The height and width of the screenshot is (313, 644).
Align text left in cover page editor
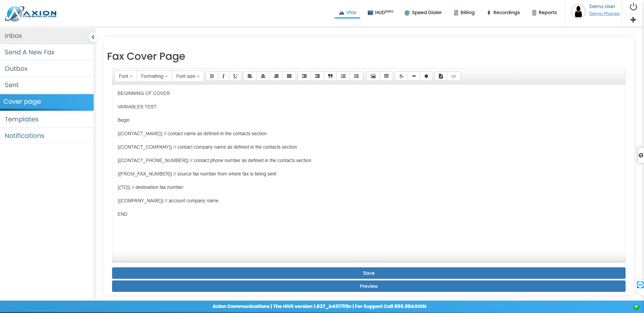click(250, 76)
